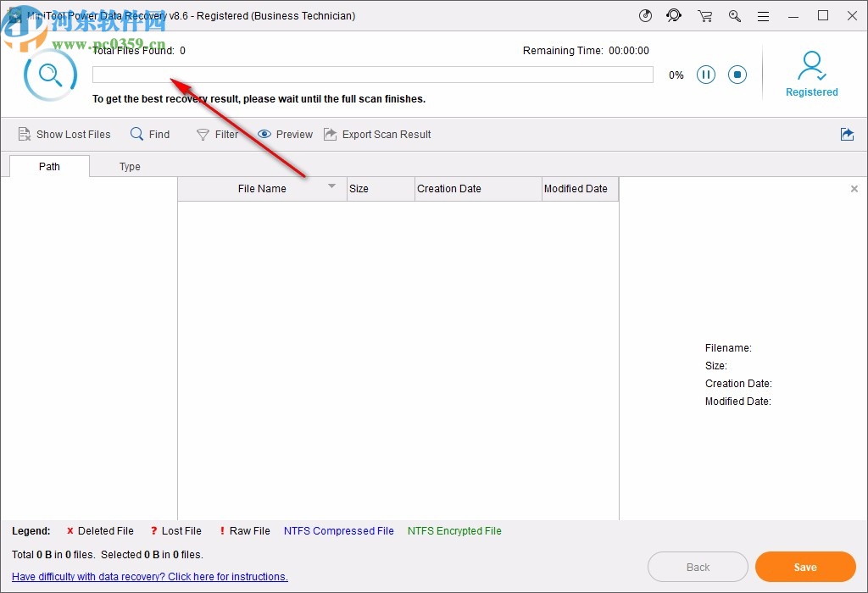The image size is (868, 593).
Task: Sort by Size column
Action: (381, 189)
